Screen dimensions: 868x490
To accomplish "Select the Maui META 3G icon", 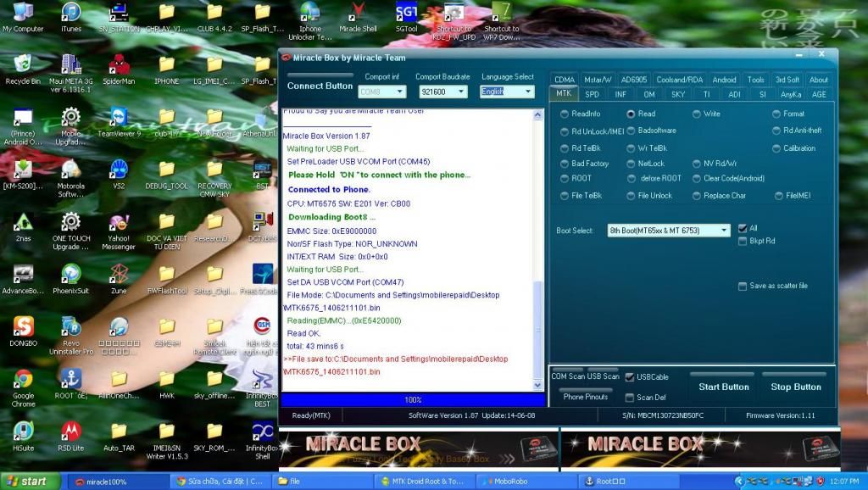I will pyautogui.click(x=71, y=74).
